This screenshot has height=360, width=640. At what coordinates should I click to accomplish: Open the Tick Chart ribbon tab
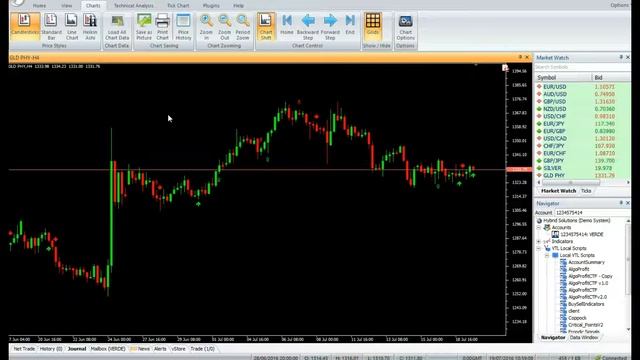[178, 6]
